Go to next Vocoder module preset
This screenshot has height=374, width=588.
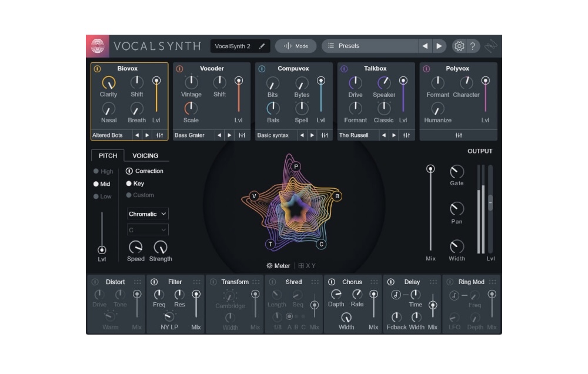229,135
